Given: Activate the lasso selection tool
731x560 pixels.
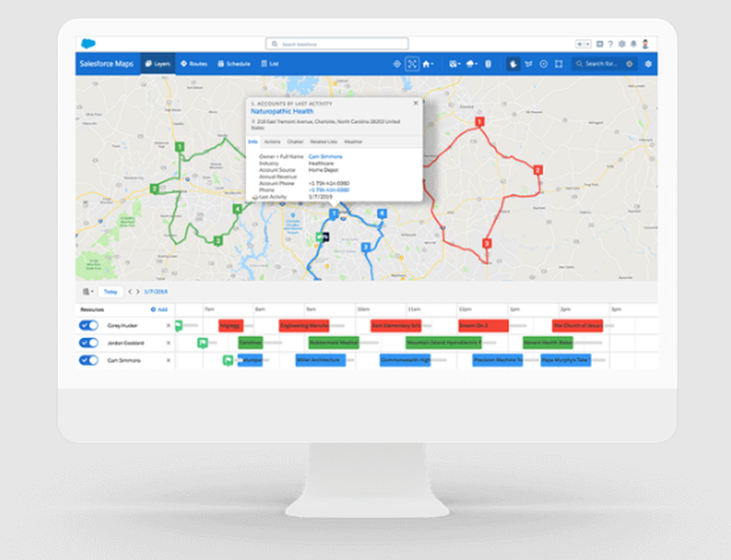Looking at the screenshot, I should [529, 64].
